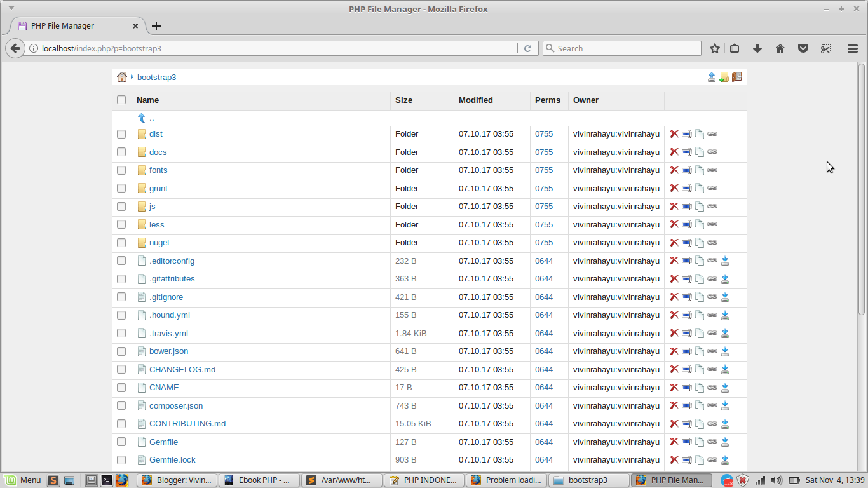This screenshot has height=488, width=868.
Task: Switch to the bootstrap3 taskbar window
Action: click(588, 480)
